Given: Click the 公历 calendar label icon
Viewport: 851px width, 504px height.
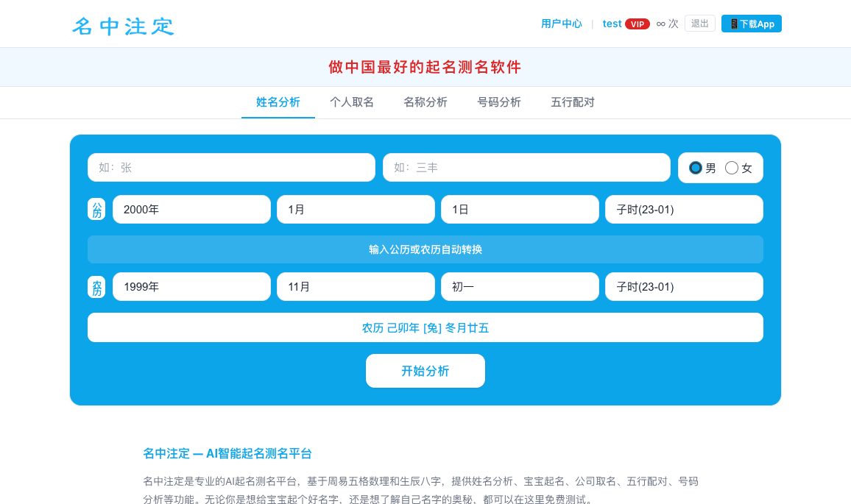Looking at the screenshot, I should 96,210.
